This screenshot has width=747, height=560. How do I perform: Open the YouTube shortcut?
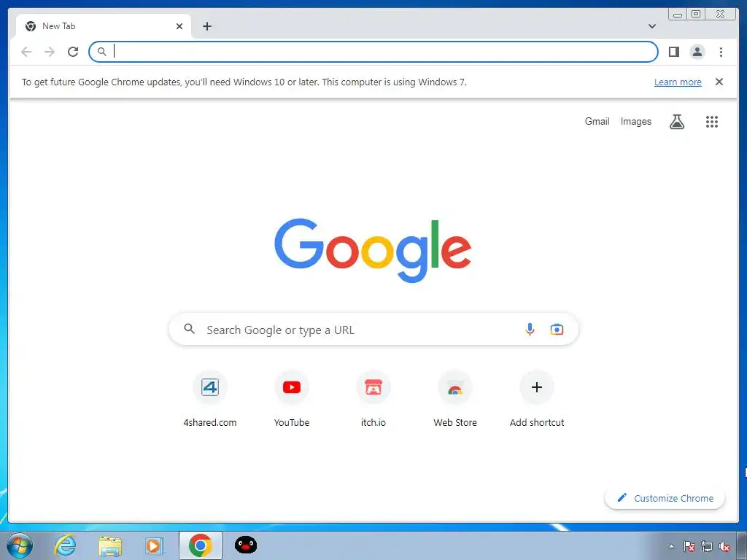292,400
